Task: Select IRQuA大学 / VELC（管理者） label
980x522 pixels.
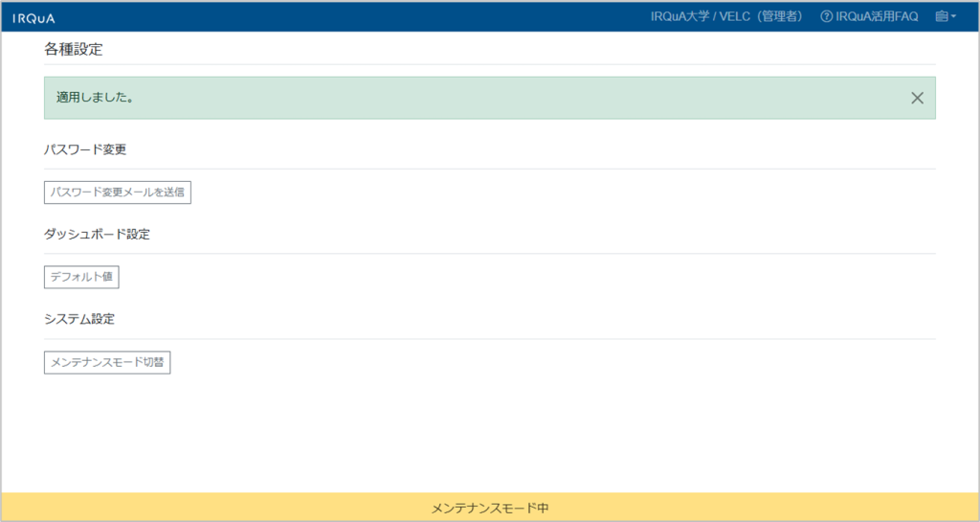Action: tap(726, 16)
